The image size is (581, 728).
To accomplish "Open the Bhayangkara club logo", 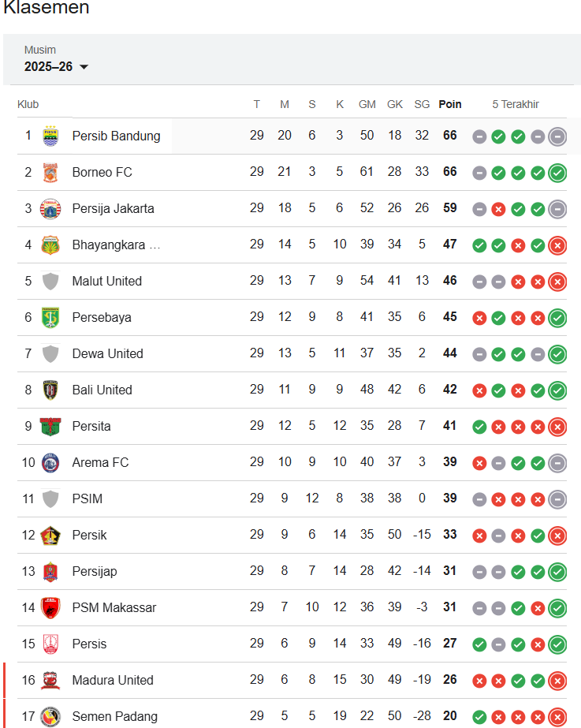I will [x=50, y=245].
